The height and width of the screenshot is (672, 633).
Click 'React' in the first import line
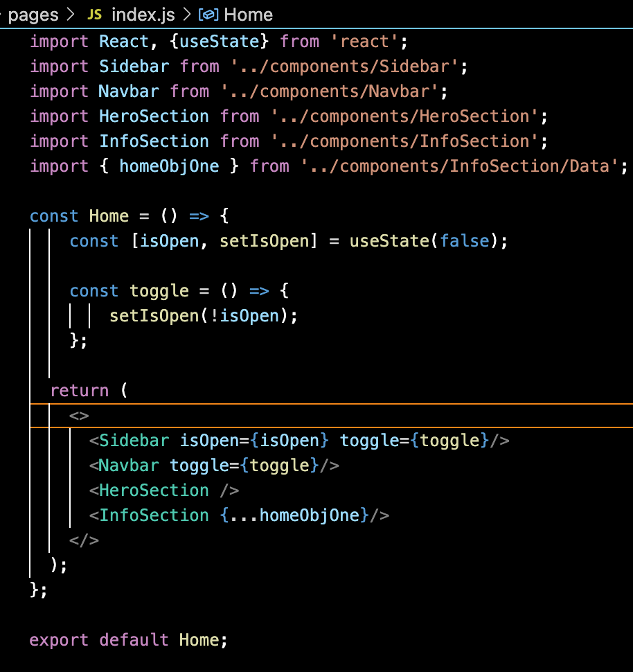coord(124,42)
